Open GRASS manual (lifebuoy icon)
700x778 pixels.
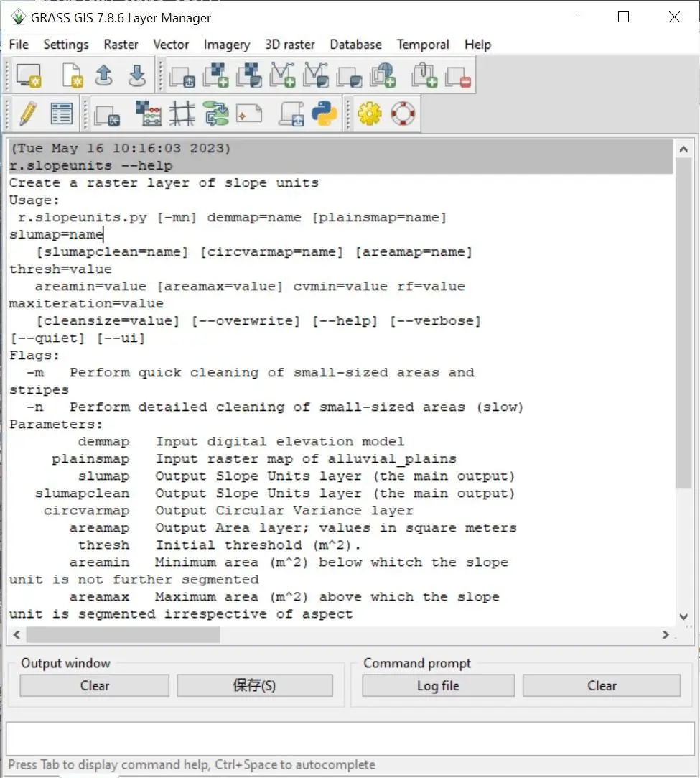(403, 114)
